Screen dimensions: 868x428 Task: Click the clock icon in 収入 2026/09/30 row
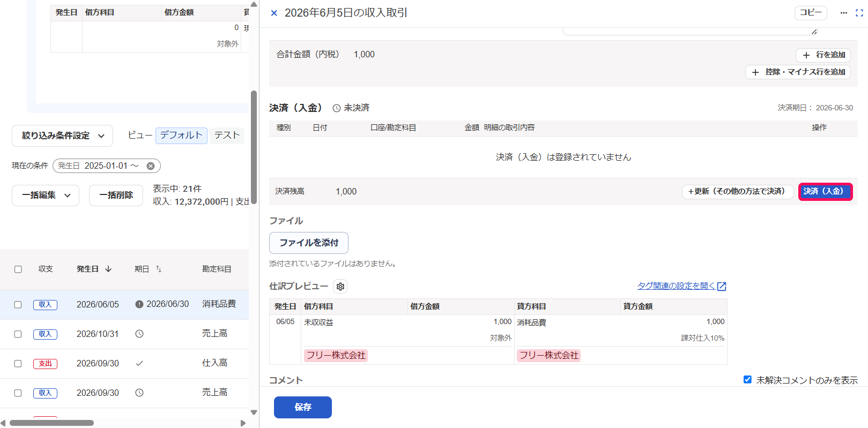pos(139,393)
